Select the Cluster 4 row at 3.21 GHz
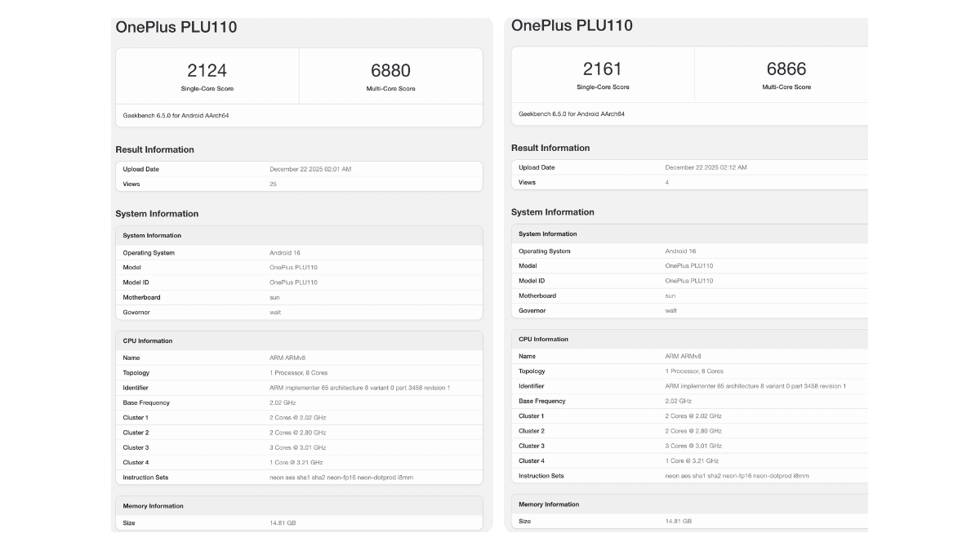980x551 pixels. (x=298, y=462)
